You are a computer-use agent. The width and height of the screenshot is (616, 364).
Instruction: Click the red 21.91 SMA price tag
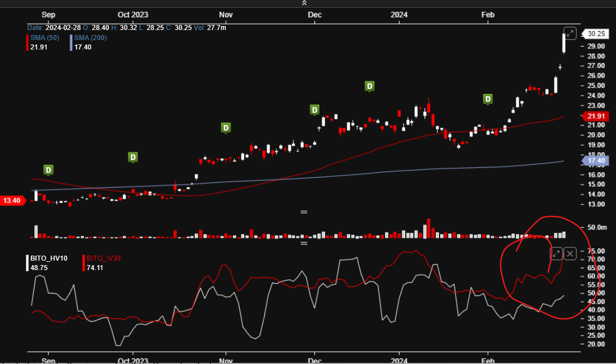tap(594, 116)
